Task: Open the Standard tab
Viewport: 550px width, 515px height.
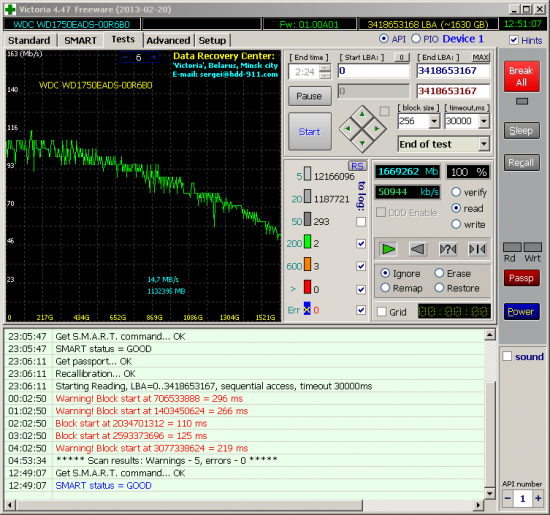Action: tap(29, 40)
